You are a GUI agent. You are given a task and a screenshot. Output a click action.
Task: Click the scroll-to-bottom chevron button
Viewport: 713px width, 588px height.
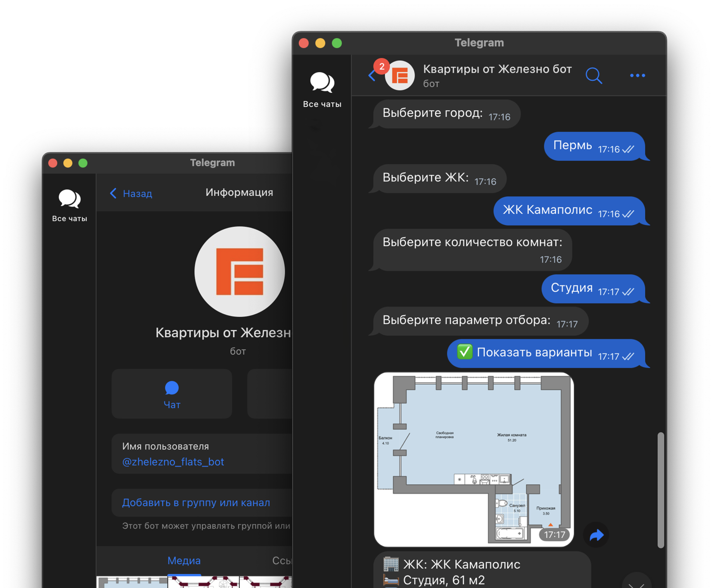(x=636, y=583)
